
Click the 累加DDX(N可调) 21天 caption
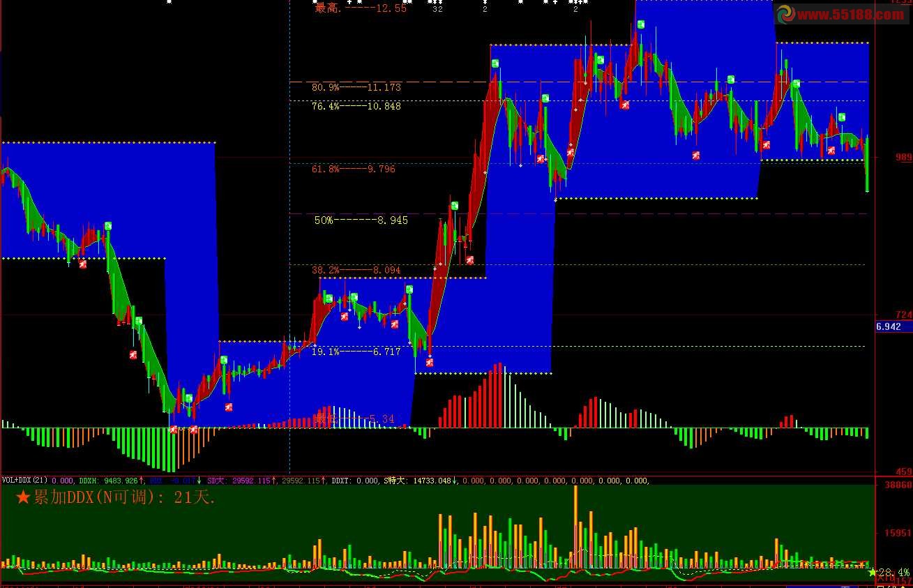pyautogui.click(x=115, y=497)
